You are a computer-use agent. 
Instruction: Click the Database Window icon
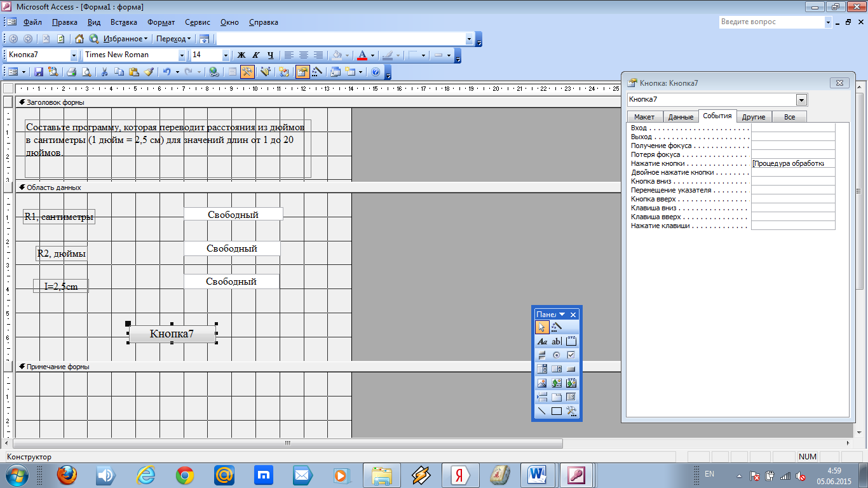click(x=336, y=72)
